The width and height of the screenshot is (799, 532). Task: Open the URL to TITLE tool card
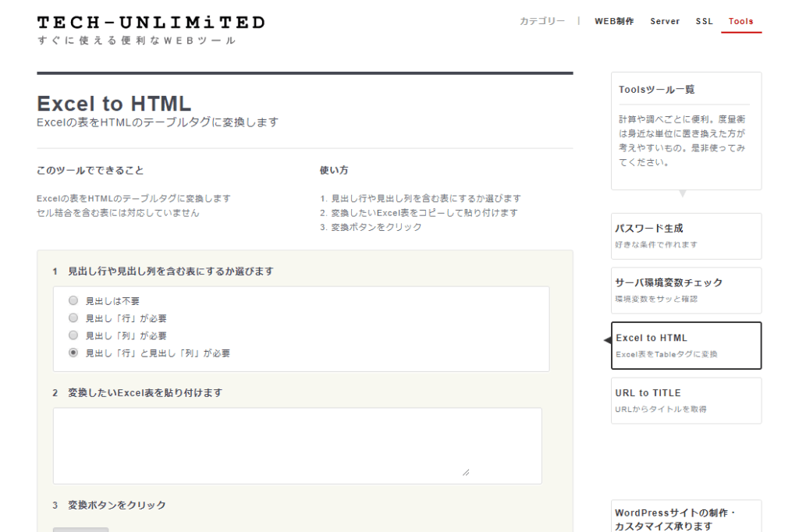coord(686,400)
